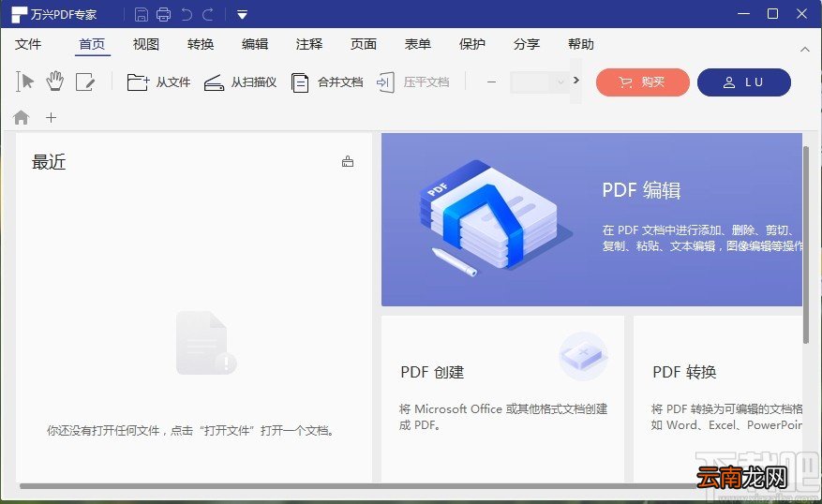Image resolution: width=822 pixels, height=504 pixels.
Task: Click the print icon in title bar
Action: (x=164, y=14)
